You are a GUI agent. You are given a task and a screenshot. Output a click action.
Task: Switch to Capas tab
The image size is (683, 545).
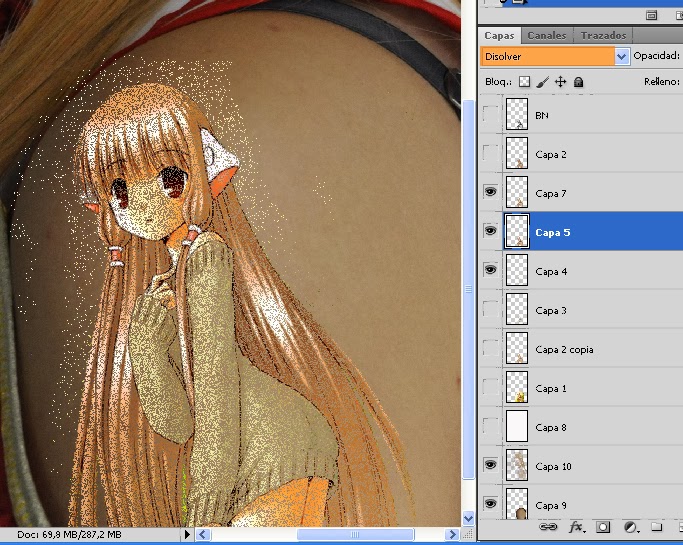499,36
